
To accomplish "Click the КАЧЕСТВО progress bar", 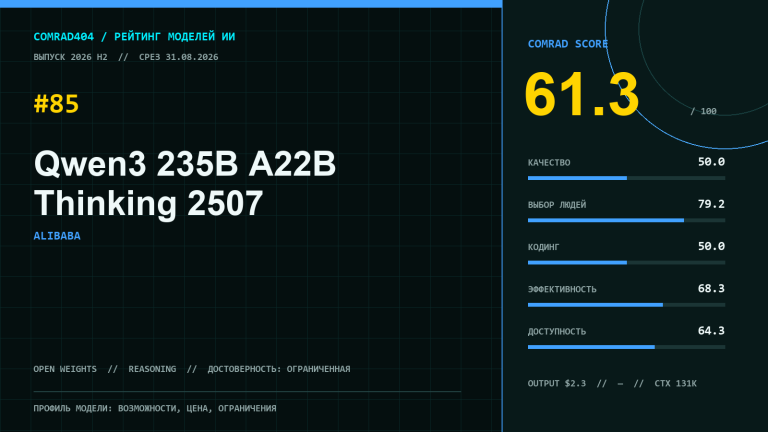I will pyautogui.click(x=626, y=178).
